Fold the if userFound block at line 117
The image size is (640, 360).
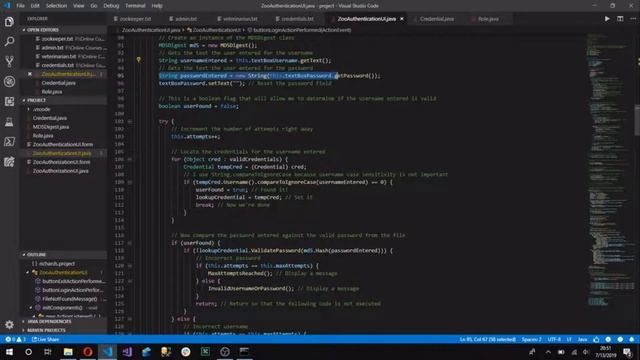[130, 243]
